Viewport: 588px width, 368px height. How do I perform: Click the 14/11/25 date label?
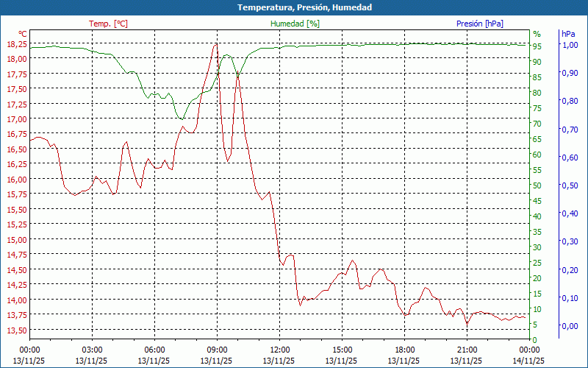click(x=530, y=361)
